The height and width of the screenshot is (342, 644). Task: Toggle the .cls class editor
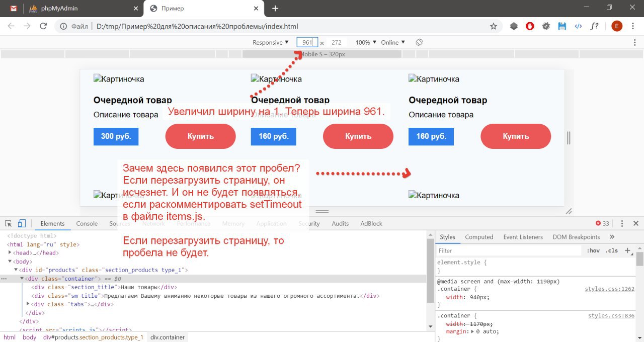point(611,250)
